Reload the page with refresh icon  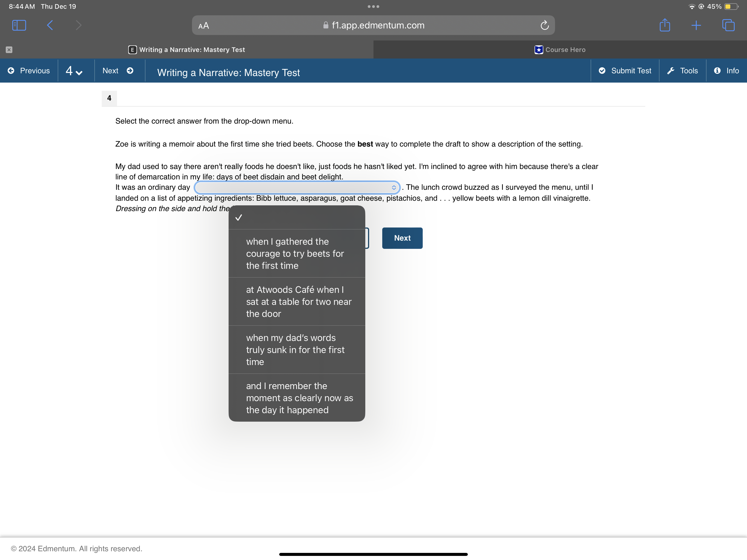(x=544, y=25)
